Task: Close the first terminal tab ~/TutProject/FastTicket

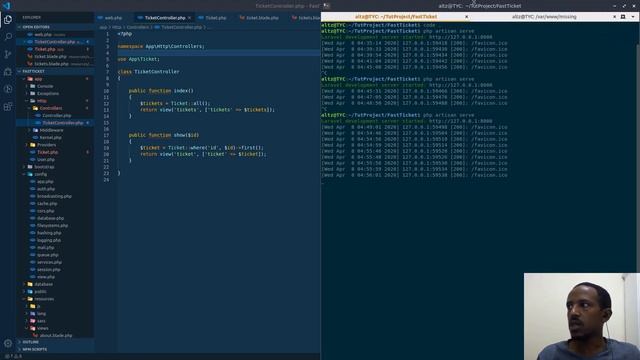Action: (x=467, y=17)
